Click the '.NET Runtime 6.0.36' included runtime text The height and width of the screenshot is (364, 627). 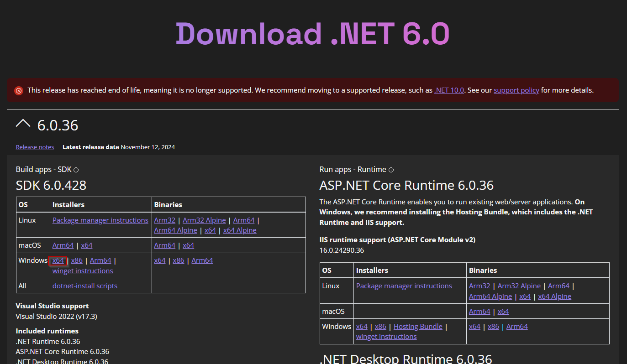coord(48,342)
